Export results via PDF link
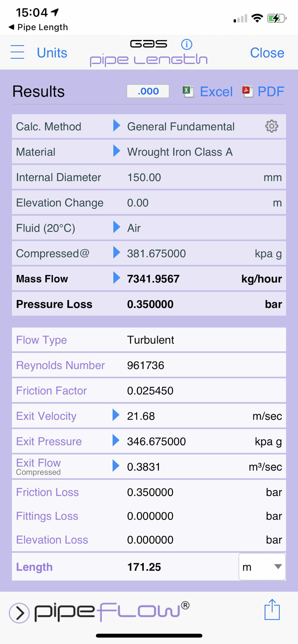298x644 pixels. (271, 92)
